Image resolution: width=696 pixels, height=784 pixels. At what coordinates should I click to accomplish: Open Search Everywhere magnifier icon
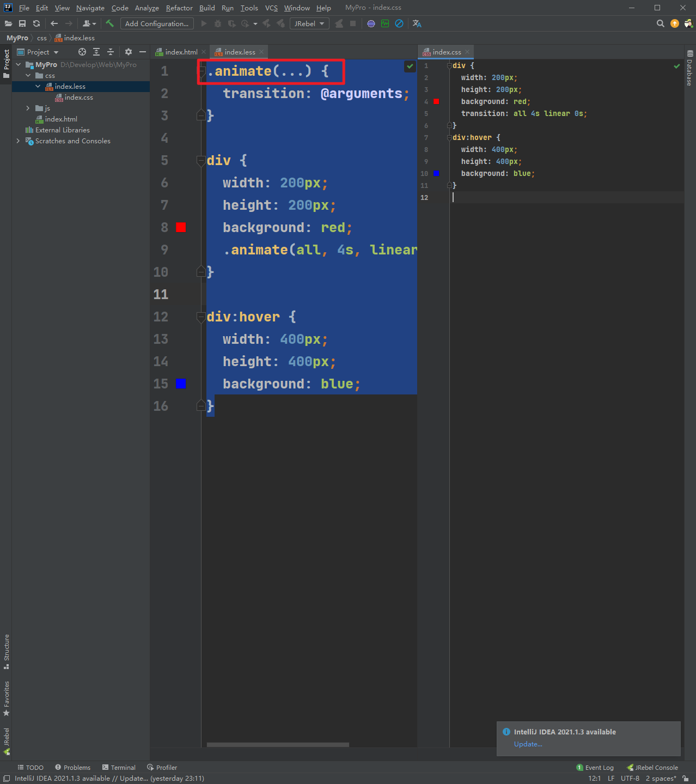coord(661,23)
